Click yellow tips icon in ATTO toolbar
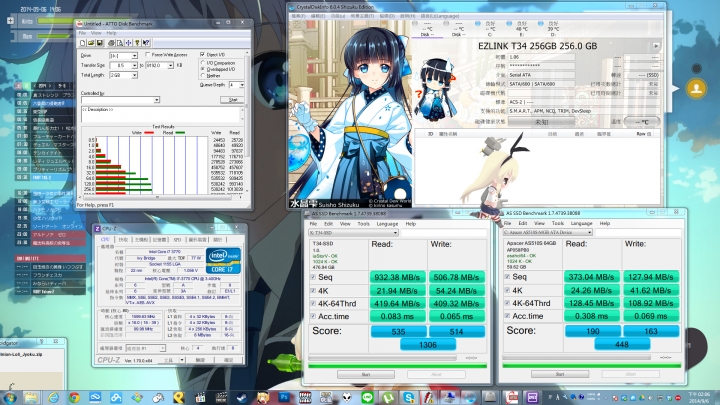The image size is (720, 405). 137,43
